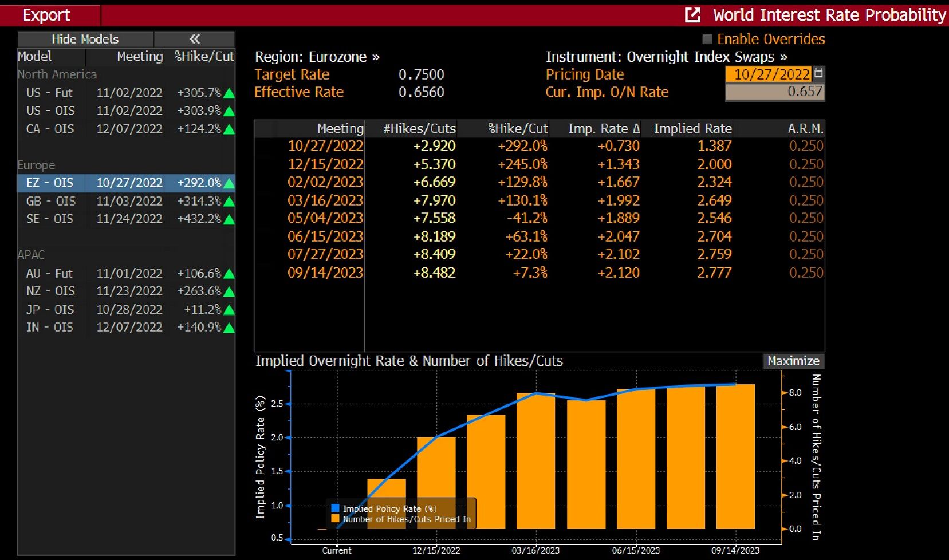
Task: Click the pop-out window icon in title bar
Action: pyautogui.click(x=692, y=15)
